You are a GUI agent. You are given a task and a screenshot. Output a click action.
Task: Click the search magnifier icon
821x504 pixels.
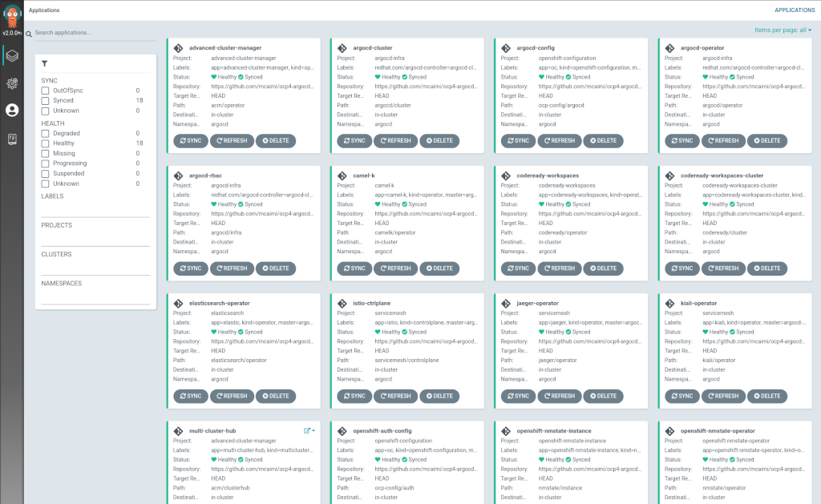pos(29,34)
